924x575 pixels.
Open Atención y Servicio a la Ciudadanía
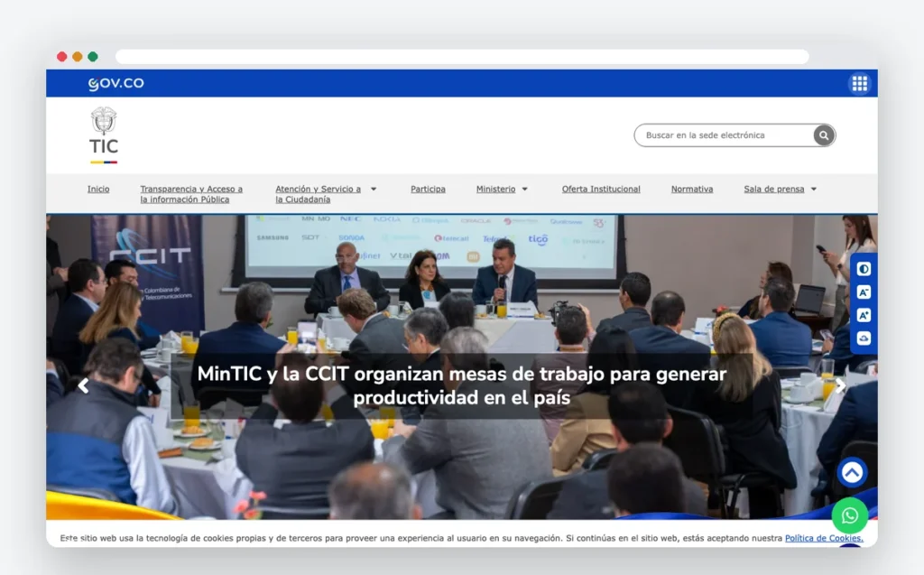coord(319,195)
